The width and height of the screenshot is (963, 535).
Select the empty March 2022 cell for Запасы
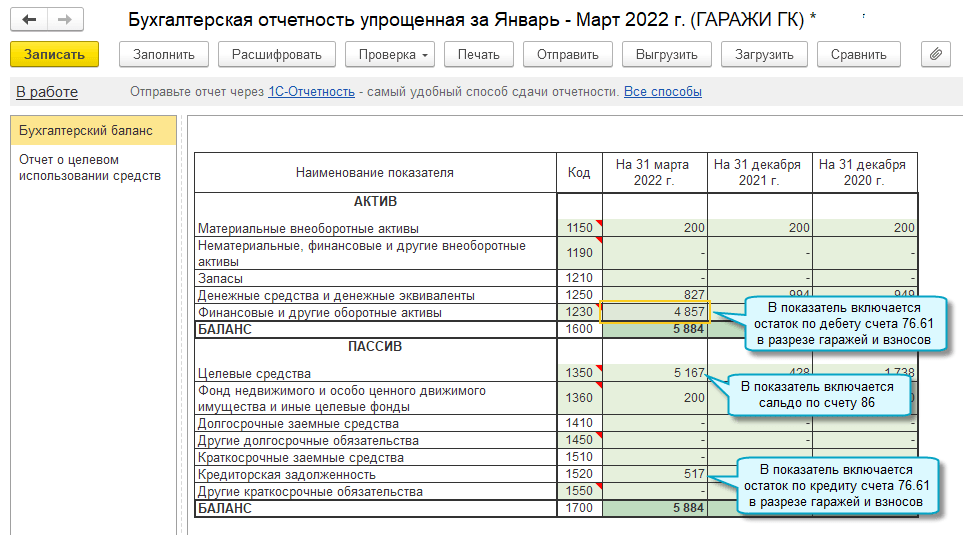click(x=655, y=278)
